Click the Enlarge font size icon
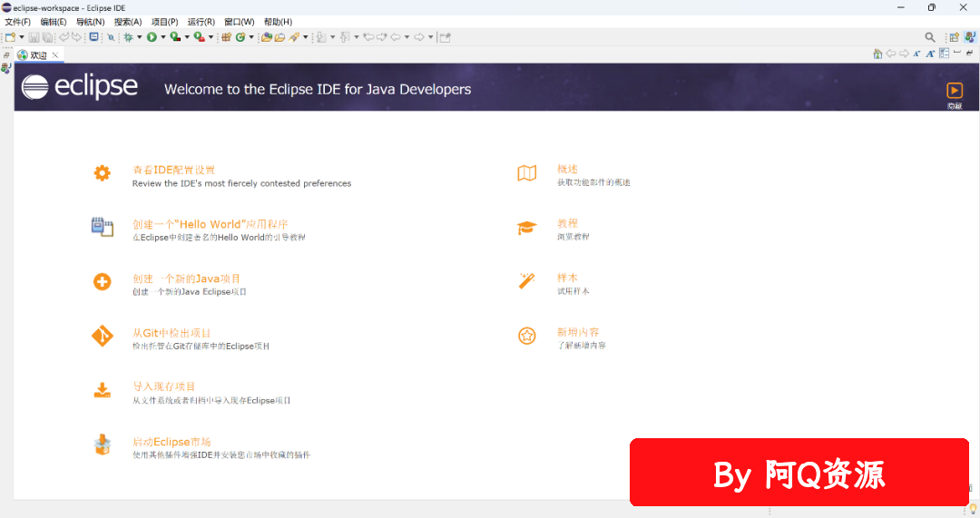Image resolution: width=980 pixels, height=518 pixels. point(930,54)
